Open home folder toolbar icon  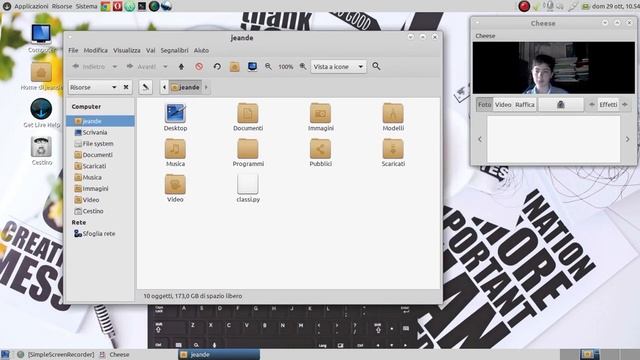234,67
